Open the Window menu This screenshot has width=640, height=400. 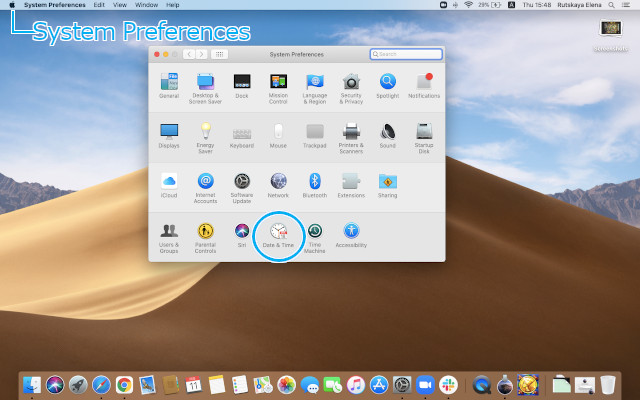(x=146, y=5)
